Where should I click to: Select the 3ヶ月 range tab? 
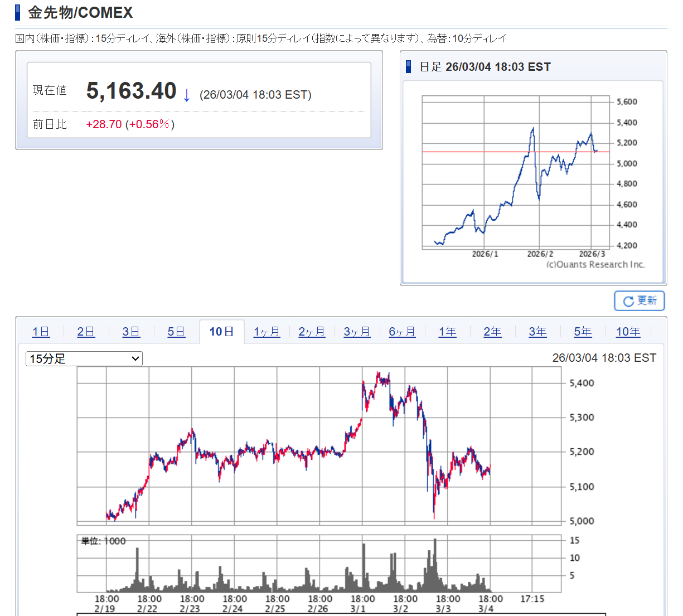pos(357,332)
